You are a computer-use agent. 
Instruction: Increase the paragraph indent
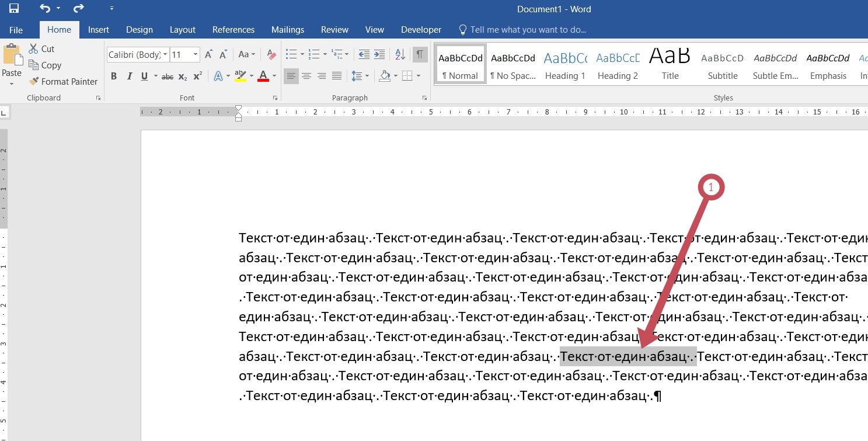(x=379, y=55)
